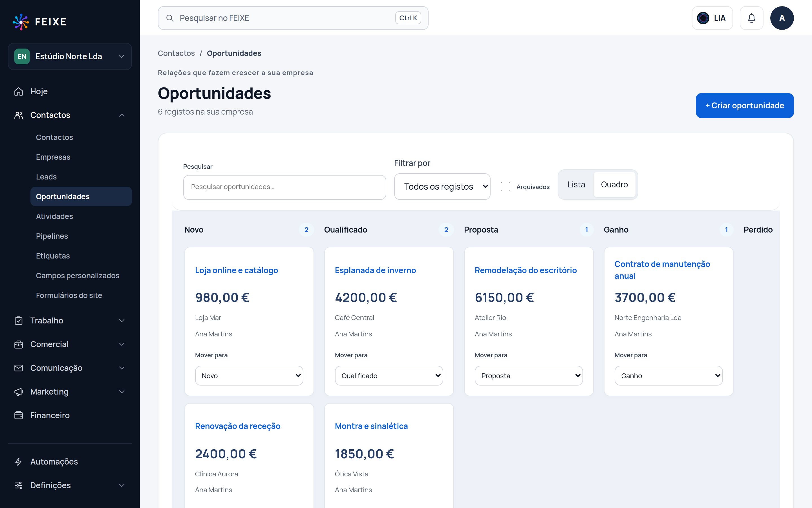
Task: Collapse the Contactos menu chevron
Action: tap(122, 115)
